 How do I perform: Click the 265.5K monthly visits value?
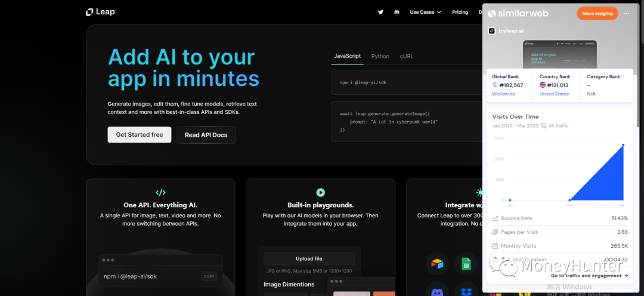(620, 246)
